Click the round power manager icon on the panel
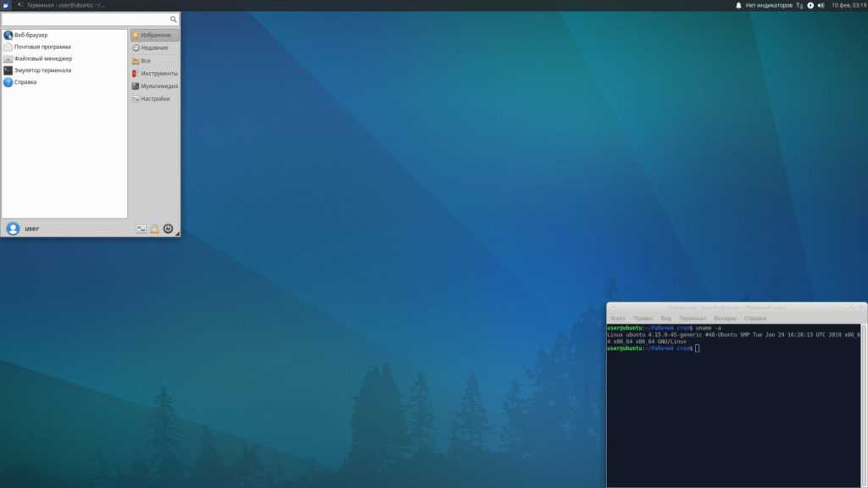868x488 pixels. [810, 5]
